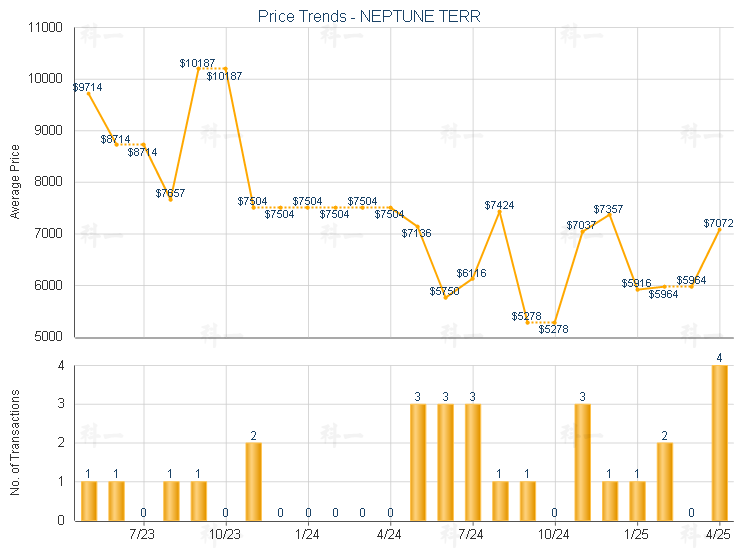The image size is (740, 550).
Task: Click the 1/25 x-axis date label
Action: (636, 534)
